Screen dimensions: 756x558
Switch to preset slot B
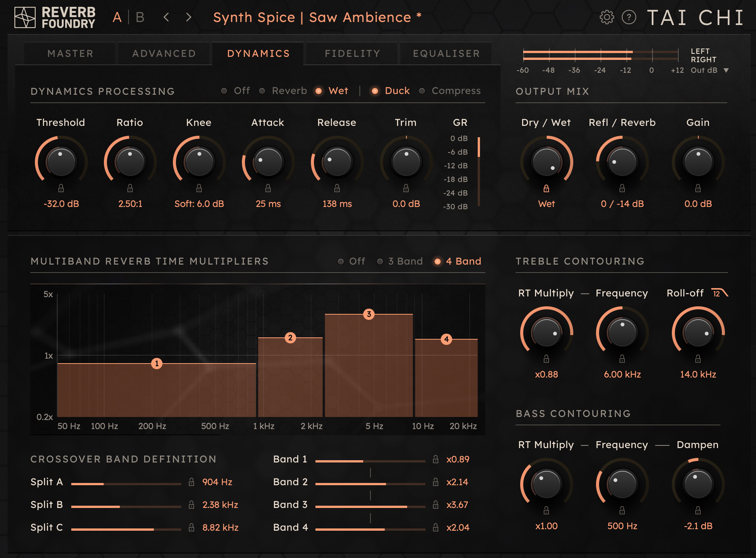click(x=140, y=17)
